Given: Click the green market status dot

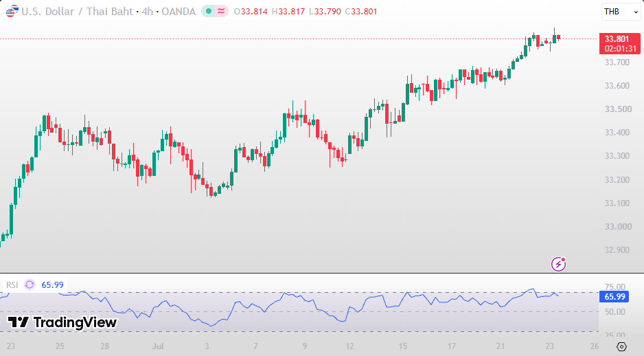Looking at the screenshot, I should 209,12.
